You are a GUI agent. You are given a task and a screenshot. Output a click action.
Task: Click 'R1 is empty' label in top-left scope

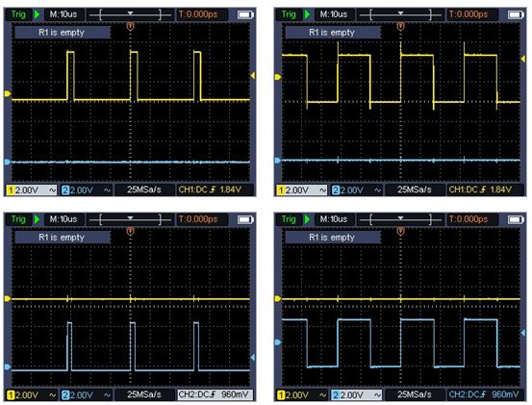(63, 33)
